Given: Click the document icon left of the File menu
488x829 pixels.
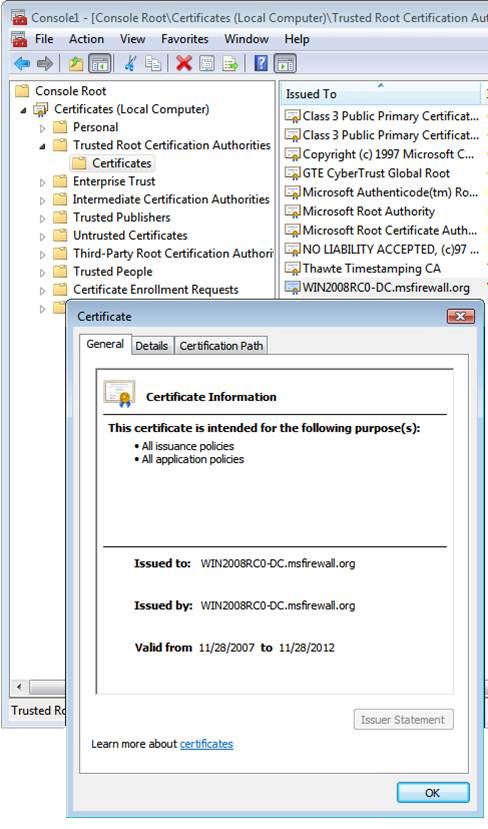Looking at the screenshot, I should click(x=20, y=39).
